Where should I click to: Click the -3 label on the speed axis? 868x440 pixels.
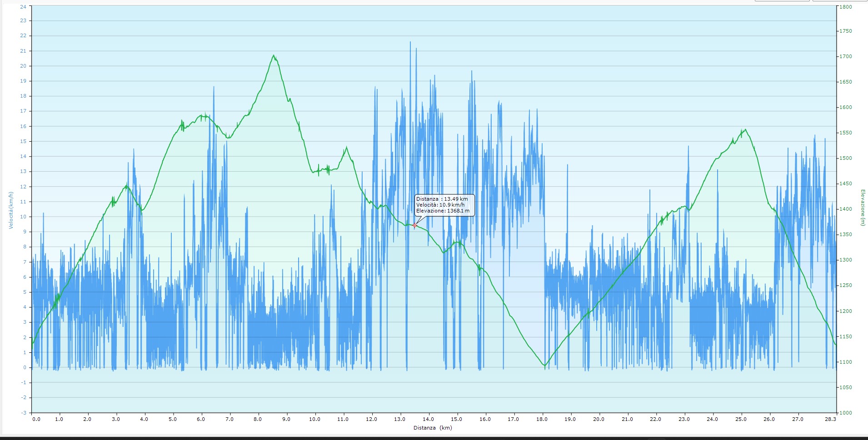tap(23, 413)
